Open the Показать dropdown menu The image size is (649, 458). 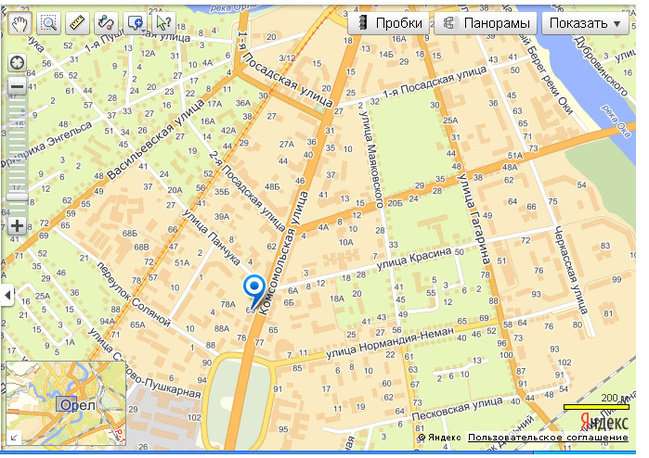coord(585,23)
